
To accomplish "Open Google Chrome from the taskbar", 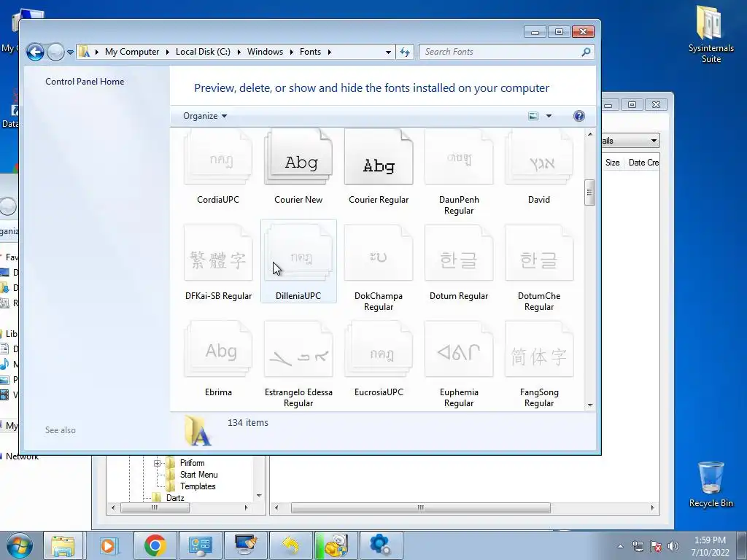I will coord(155,545).
